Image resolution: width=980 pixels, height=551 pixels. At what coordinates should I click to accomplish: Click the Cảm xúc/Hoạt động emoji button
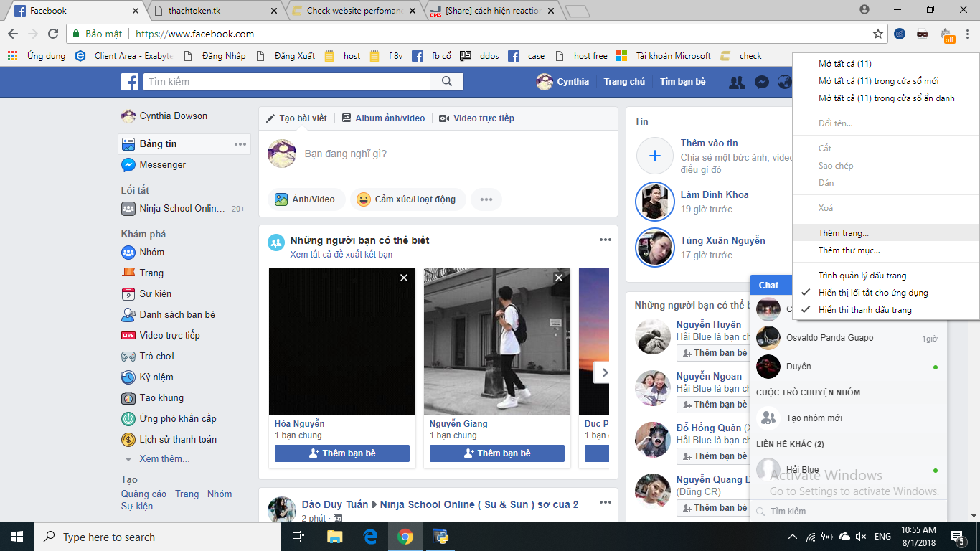tap(407, 199)
